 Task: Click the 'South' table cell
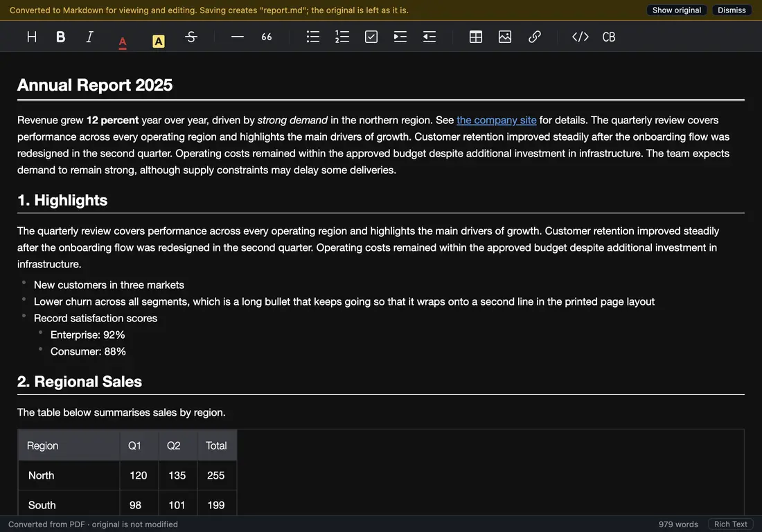pos(69,504)
